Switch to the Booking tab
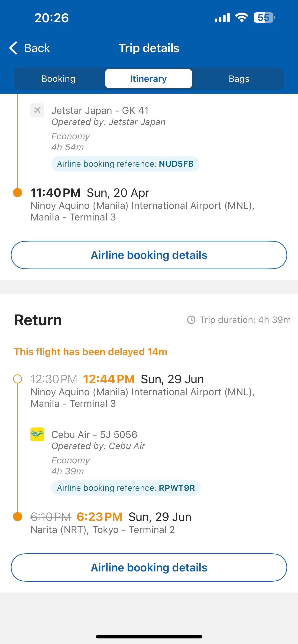 (58, 79)
